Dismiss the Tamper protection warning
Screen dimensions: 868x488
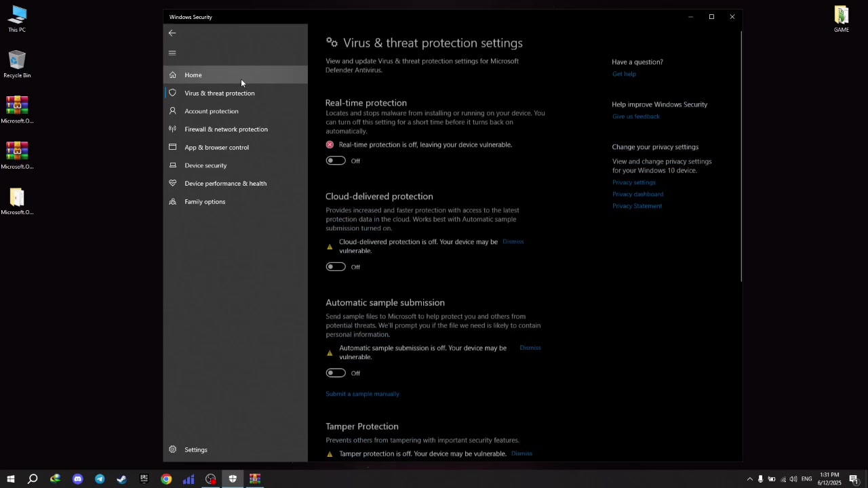521,453
